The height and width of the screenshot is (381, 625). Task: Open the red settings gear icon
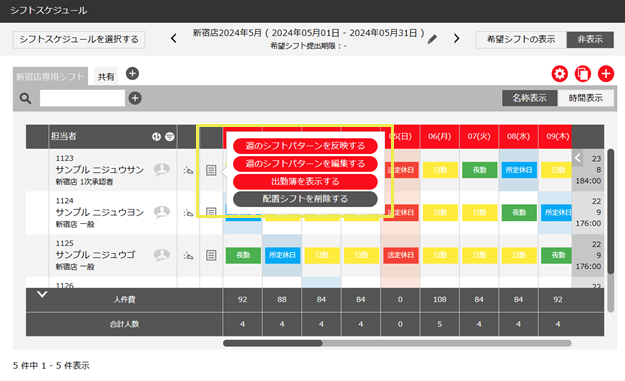[560, 74]
